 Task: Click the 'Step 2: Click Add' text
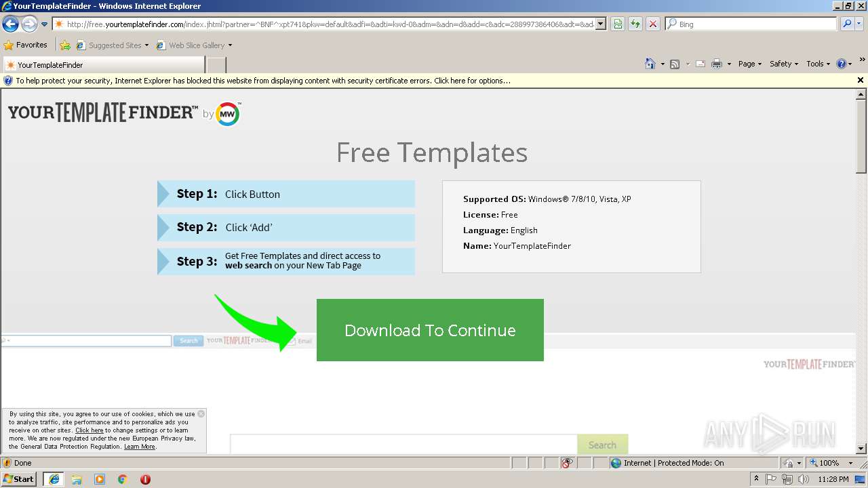(224, 228)
